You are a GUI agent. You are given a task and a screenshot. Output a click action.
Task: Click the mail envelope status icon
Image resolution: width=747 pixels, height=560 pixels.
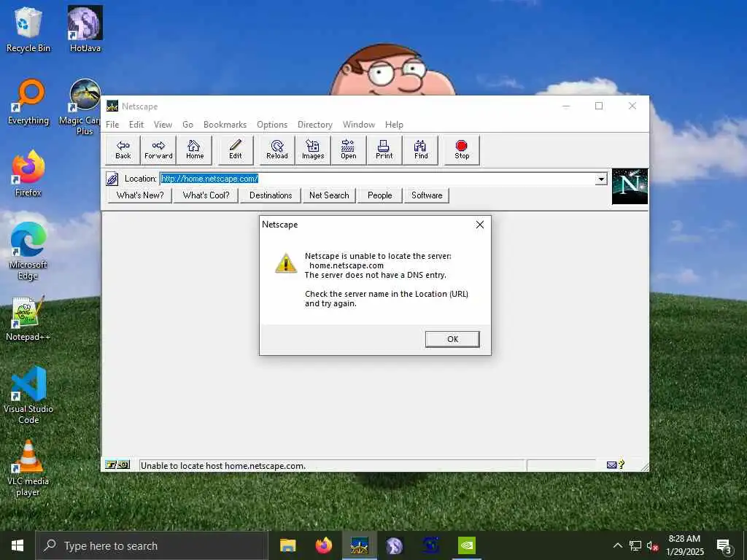coord(612,464)
